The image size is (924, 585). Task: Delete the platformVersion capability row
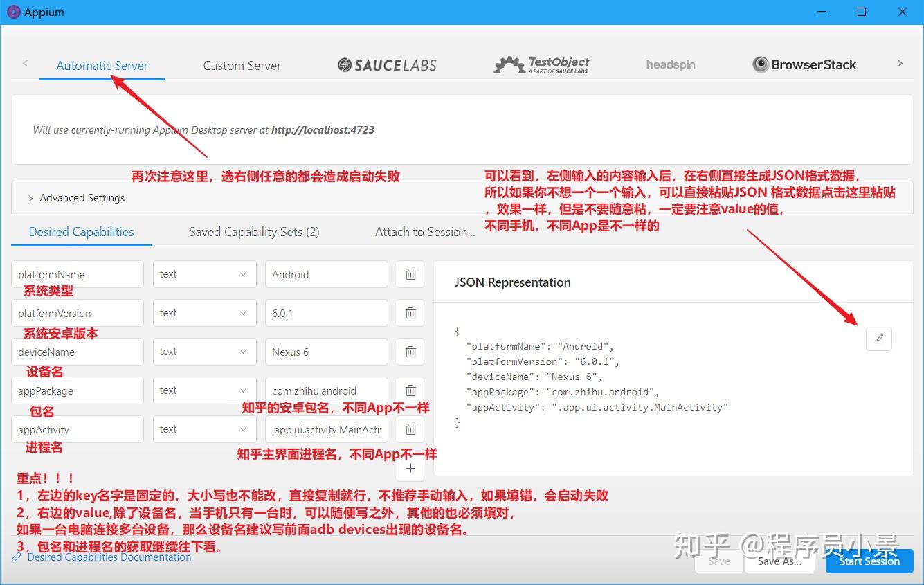410,313
